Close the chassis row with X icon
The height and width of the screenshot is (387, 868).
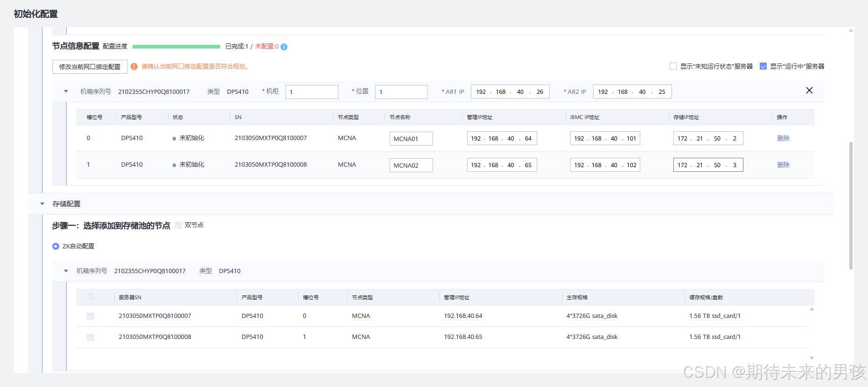(x=809, y=91)
